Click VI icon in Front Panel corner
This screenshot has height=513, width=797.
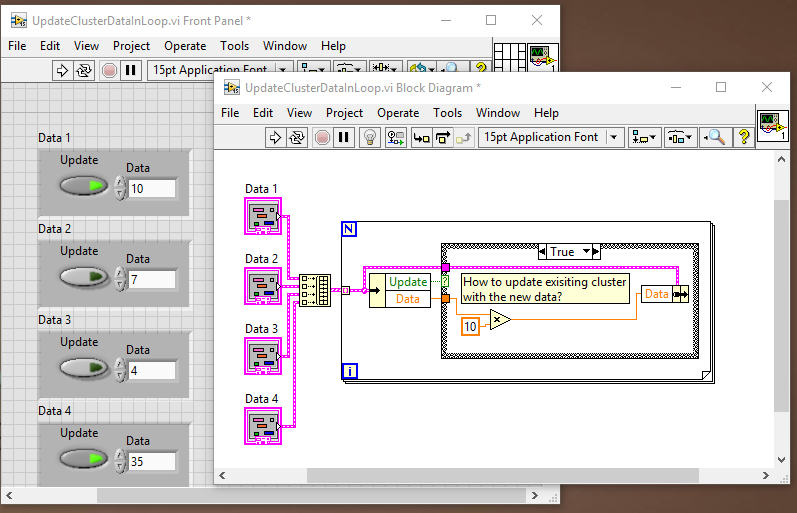click(543, 57)
